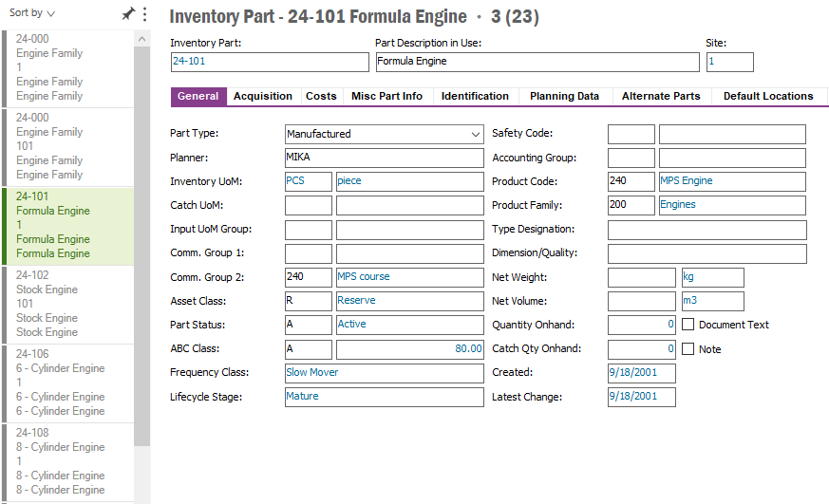Image resolution: width=829 pixels, height=504 pixels.
Task: Open the 24-108 8-Cylinder Engine record
Action: 66,461
